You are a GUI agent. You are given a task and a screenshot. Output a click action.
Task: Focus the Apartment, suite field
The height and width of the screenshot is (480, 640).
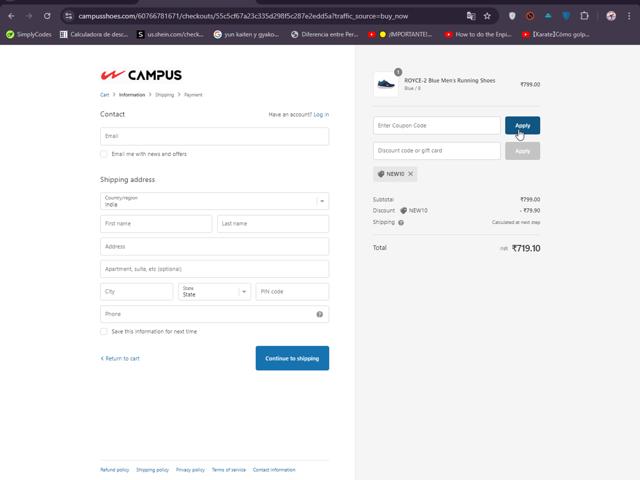[214, 269]
